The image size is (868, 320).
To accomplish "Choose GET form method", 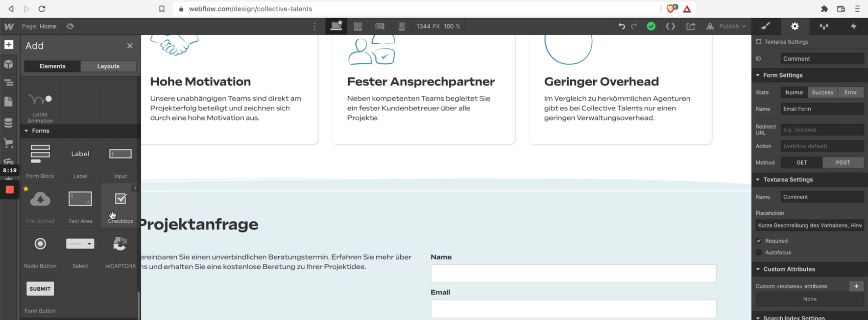I will click(802, 163).
